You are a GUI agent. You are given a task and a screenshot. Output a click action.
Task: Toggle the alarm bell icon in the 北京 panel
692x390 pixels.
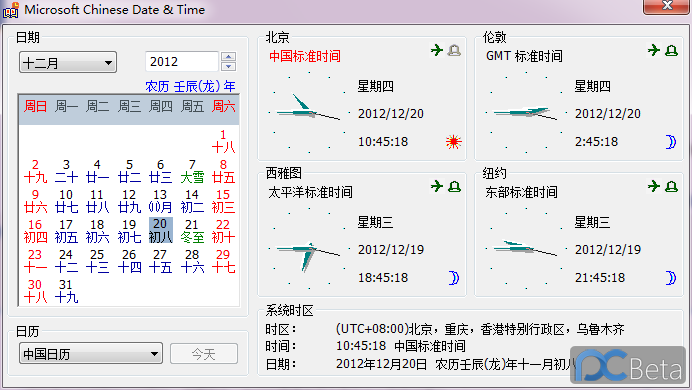pyautogui.click(x=454, y=50)
